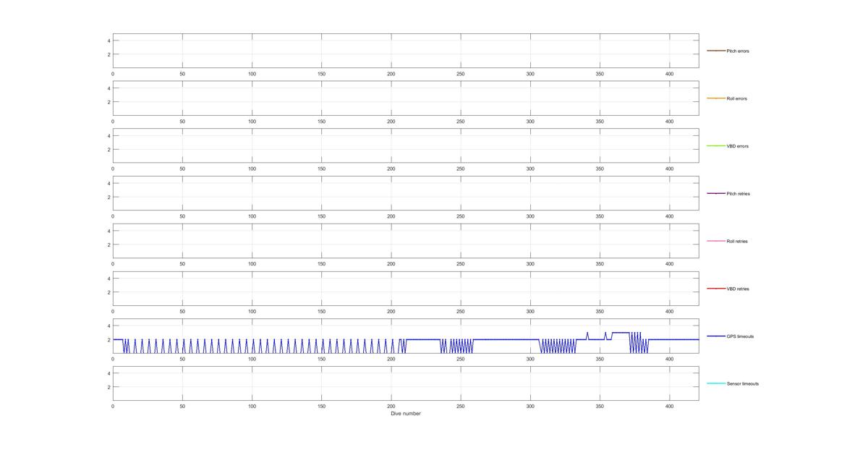This screenshot has height=450, width=868.
Task: Select the red line sample beside VBD retries
Action: coord(716,289)
